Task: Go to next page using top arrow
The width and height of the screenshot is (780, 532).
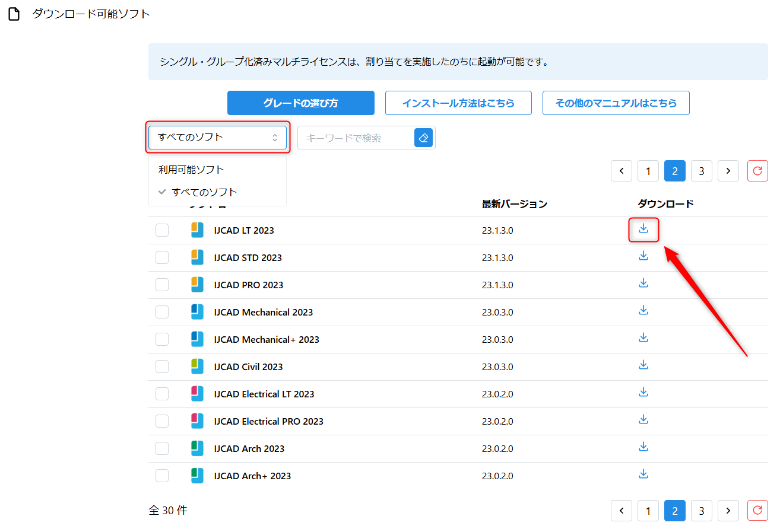Action: point(728,171)
